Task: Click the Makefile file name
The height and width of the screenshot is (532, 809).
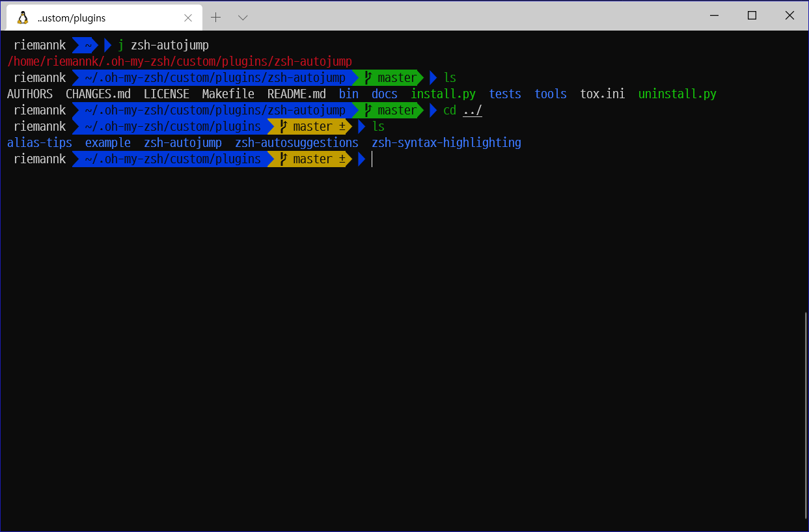Action: point(228,94)
